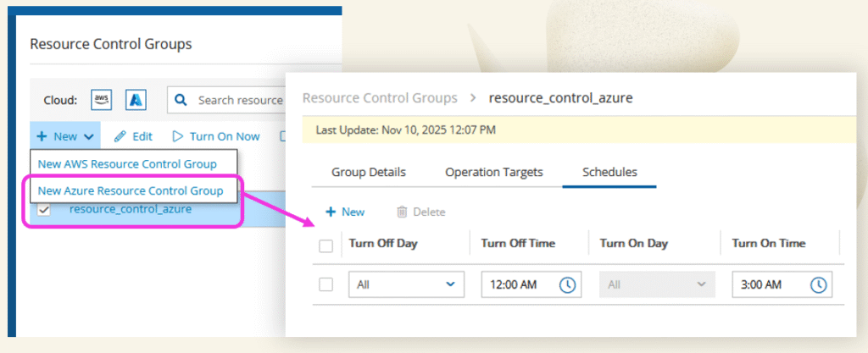
Task: Click the Turn On Now play icon
Action: point(178,136)
